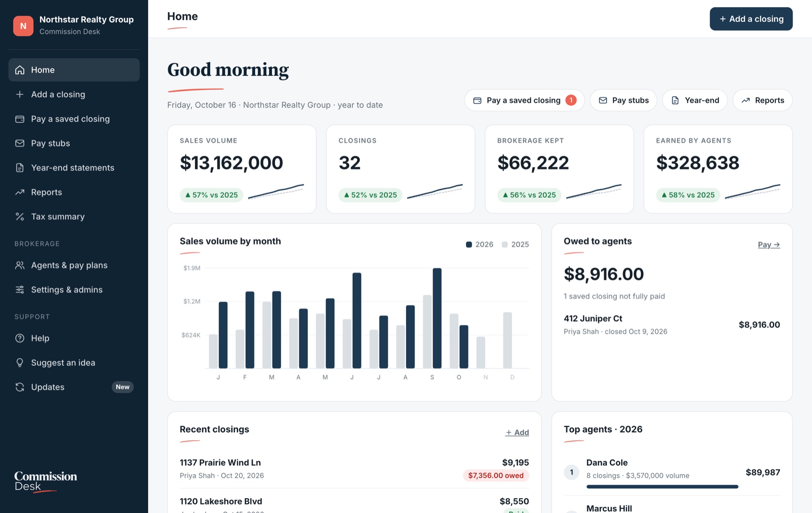Click the card icon beside sidebar Pay a saved closing
Image resolution: width=812 pixels, height=513 pixels.
(x=19, y=119)
